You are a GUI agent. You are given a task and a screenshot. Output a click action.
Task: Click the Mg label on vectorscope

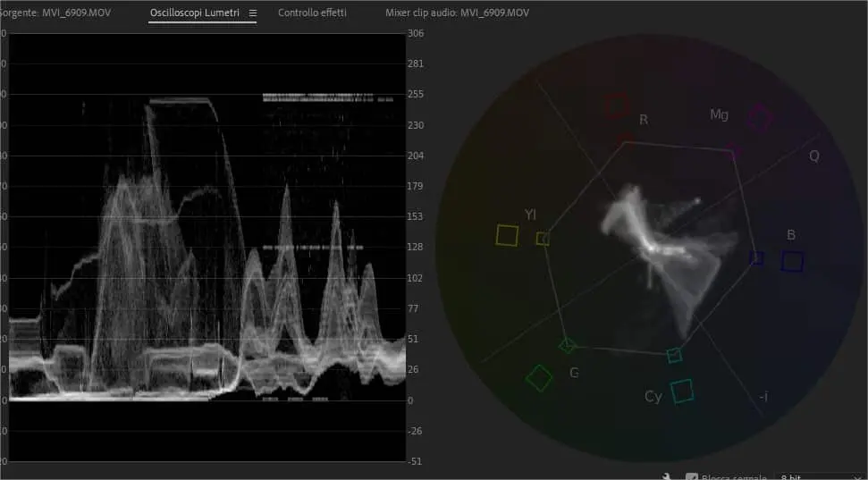tap(719, 114)
